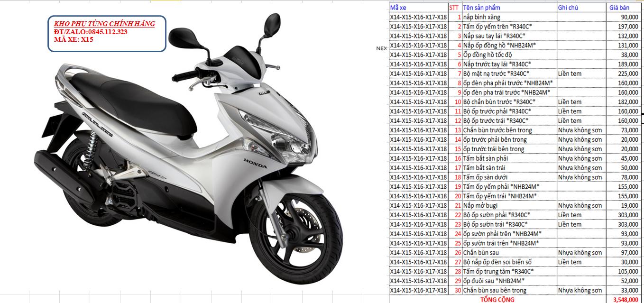Select the '131,000' price cell
This screenshot has height=303, width=644.
pos(623,46)
